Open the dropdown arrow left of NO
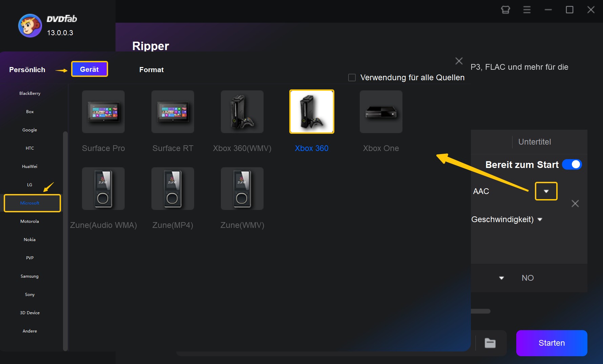Image resolution: width=603 pixels, height=364 pixels. coord(502,278)
